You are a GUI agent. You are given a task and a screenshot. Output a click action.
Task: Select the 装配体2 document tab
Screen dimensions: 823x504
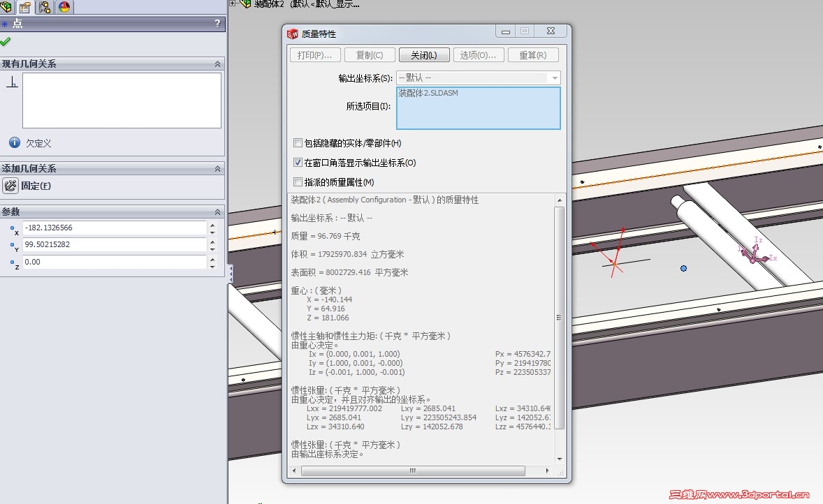pos(279,4)
